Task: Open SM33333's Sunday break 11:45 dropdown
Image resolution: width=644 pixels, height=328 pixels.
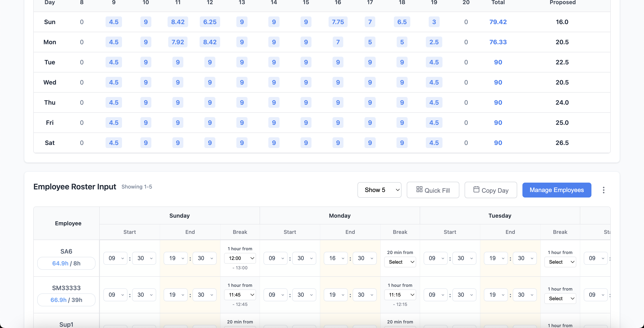Action: pos(240,294)
